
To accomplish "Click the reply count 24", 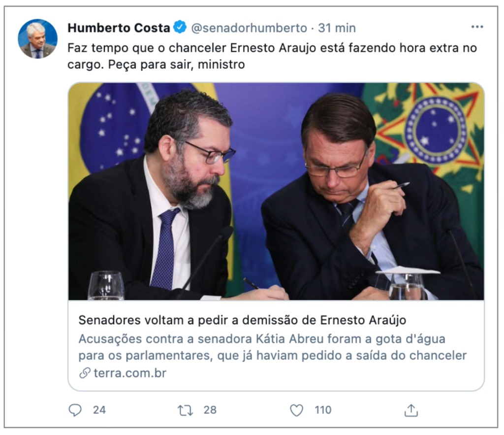I will [99, 410].
